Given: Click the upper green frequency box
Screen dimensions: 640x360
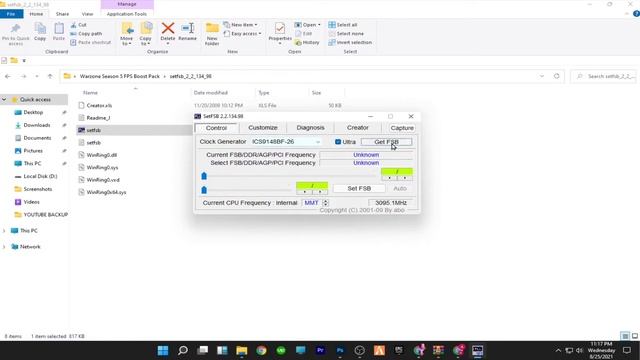Looking at the screenshot, I should point(397,171).
